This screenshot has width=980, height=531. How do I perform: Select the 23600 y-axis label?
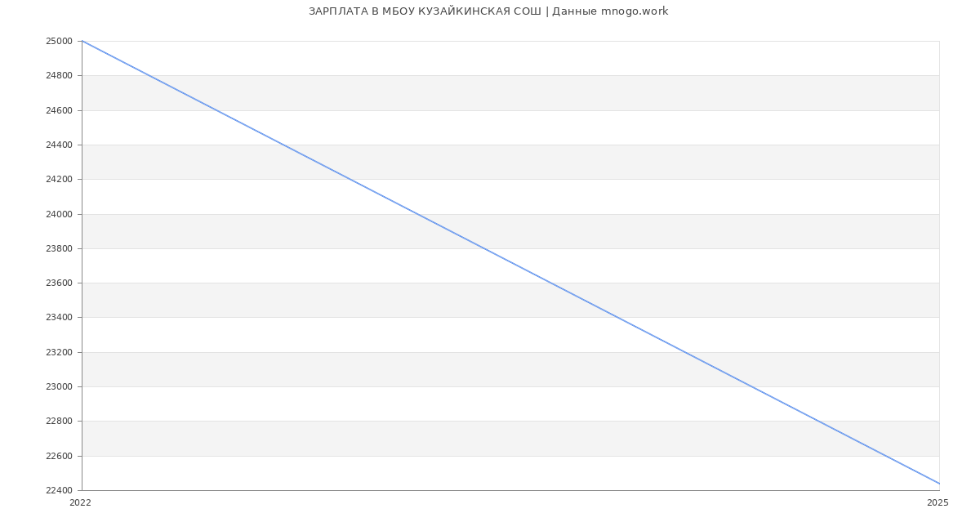[x=59, y=283]
